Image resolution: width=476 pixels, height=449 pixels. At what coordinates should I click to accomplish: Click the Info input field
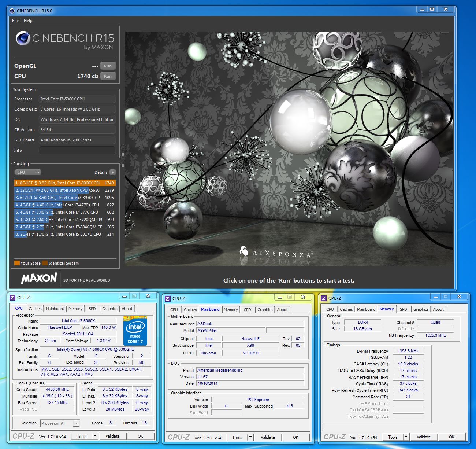click(x=77, y=150)
